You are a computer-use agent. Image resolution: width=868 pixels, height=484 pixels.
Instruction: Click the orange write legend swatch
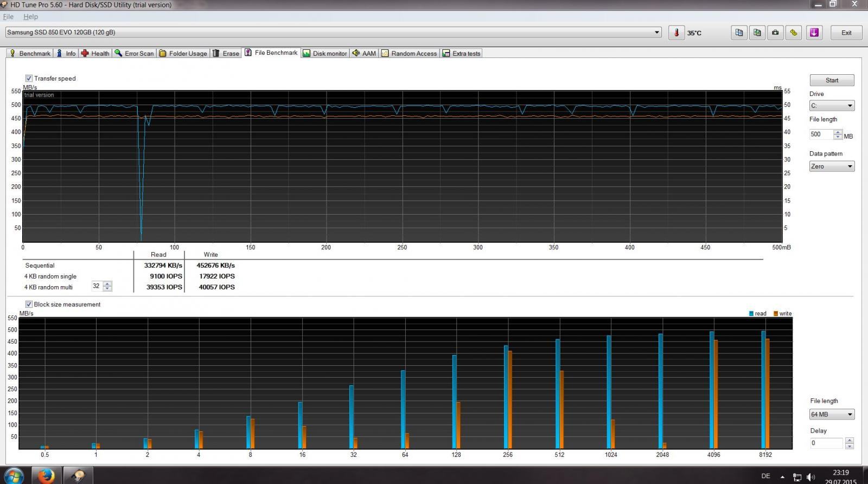pyautogui.click(x=776, y=313)
